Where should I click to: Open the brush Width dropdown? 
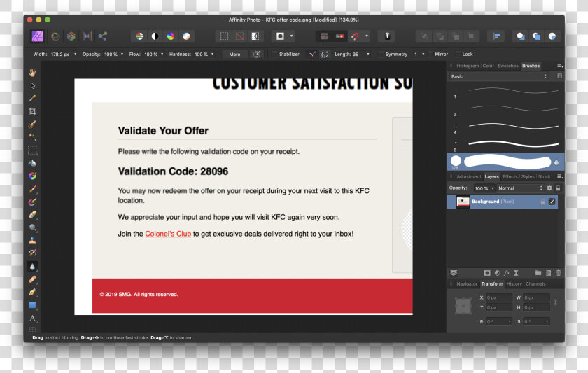75,55
